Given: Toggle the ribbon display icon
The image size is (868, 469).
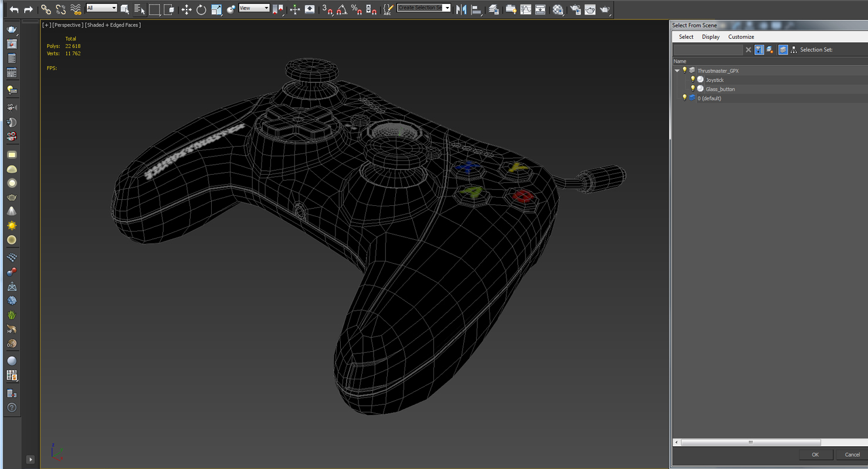Looking at the screenshot, I should pyautogui.click(x=511, y=9).
